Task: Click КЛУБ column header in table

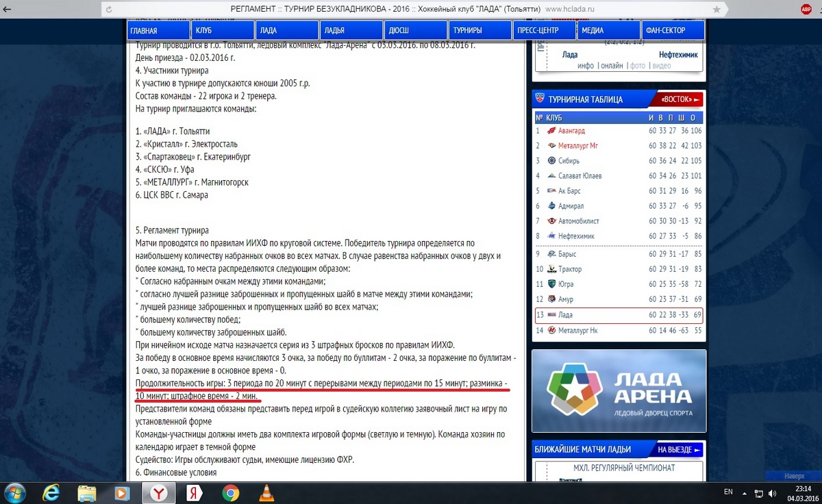Action: 554,118
